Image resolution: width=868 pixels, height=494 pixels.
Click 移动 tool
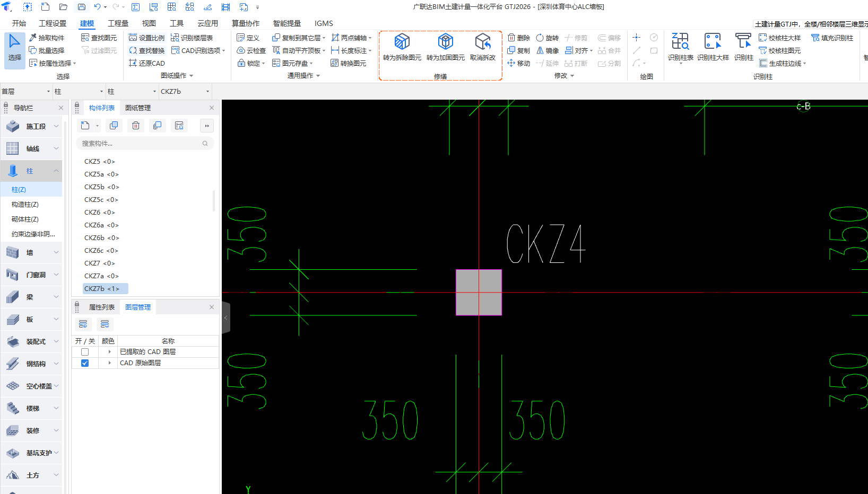pyautogui.click(x=519, y=63)
